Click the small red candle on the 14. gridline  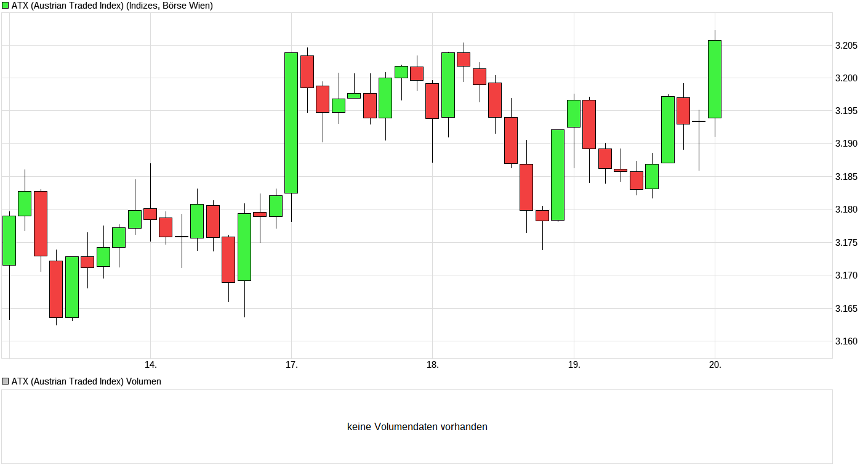click(x=150, y=214)
